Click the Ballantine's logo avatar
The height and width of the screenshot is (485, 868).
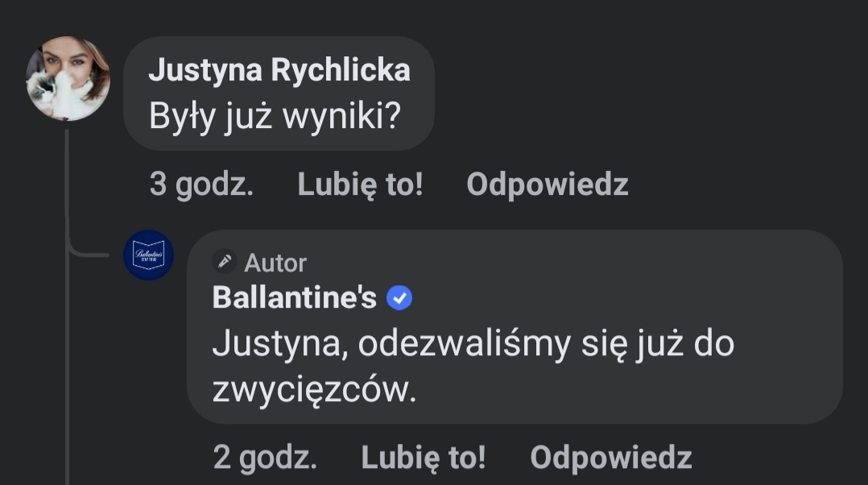[148, 255]
